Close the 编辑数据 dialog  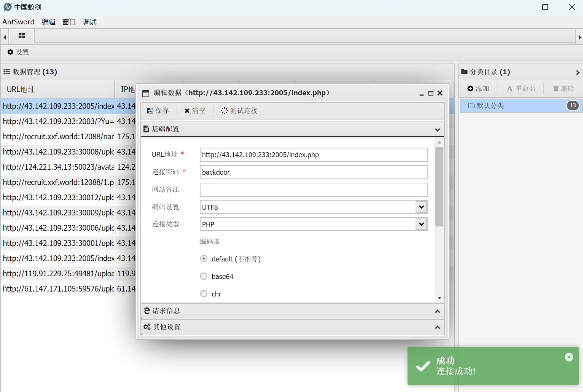440,93
